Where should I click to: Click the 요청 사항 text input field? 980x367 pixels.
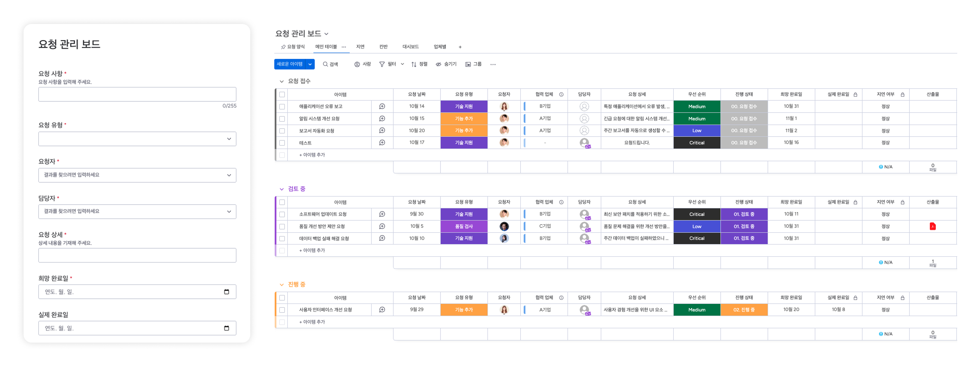(x=137, y=94)
